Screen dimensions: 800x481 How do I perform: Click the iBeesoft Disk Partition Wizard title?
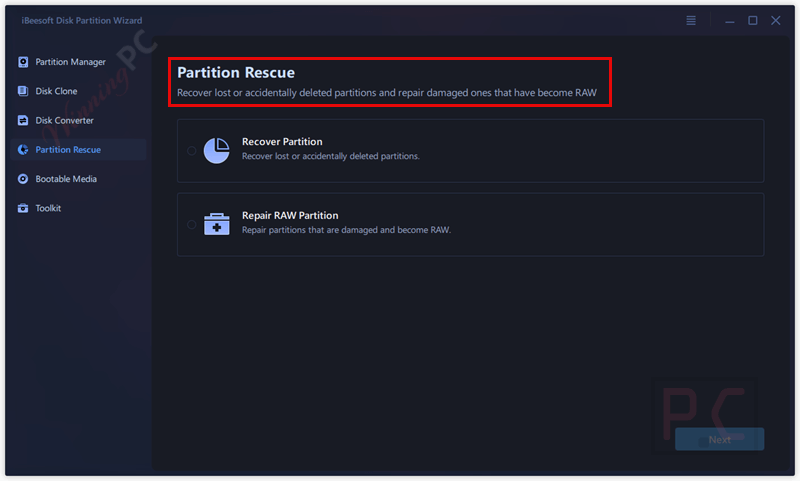pyautogui.click(x=82, y=20)
